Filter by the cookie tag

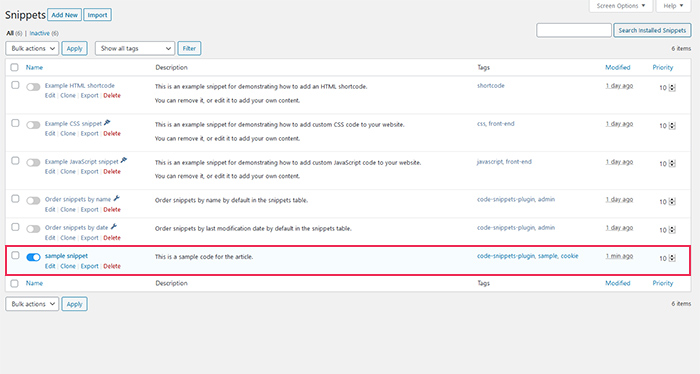569,256
